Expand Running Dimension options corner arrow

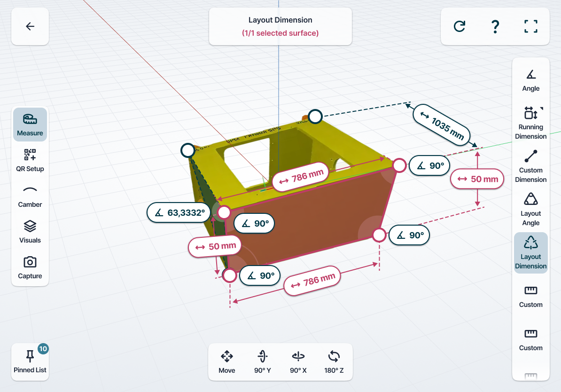(541, 109)
